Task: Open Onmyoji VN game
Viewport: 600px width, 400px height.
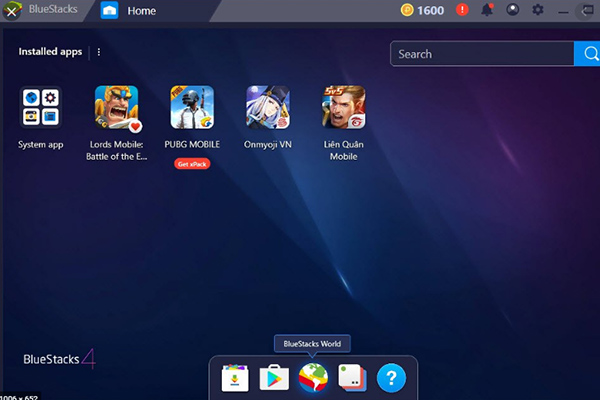Action: pos(268,107)
